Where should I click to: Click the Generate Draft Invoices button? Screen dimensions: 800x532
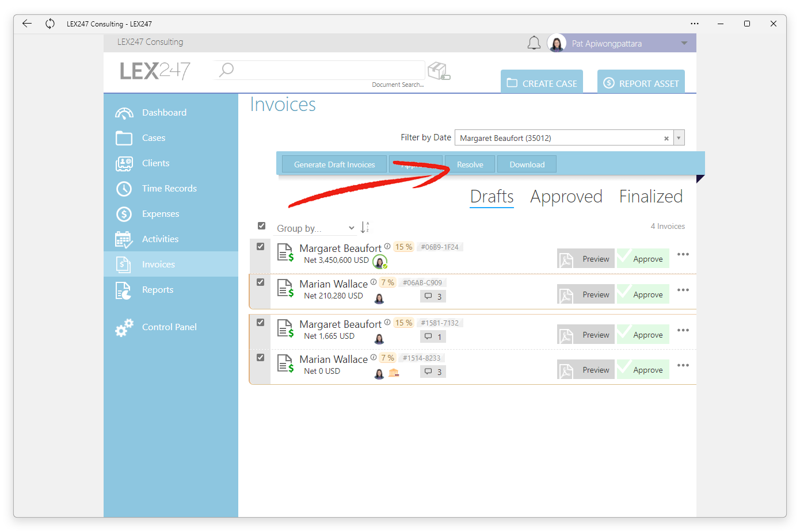click(334, 164)
